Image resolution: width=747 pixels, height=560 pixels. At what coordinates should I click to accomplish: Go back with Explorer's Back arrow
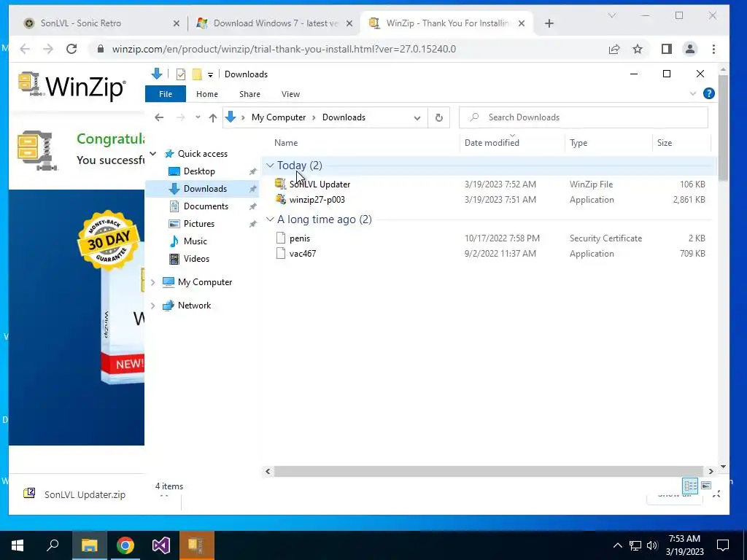point(159,117)
